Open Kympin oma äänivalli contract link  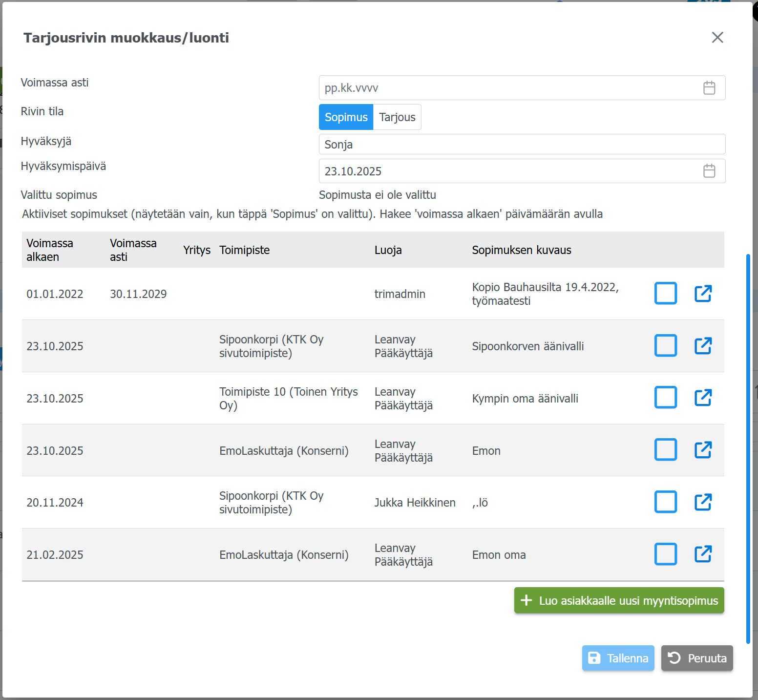point(703,398)
